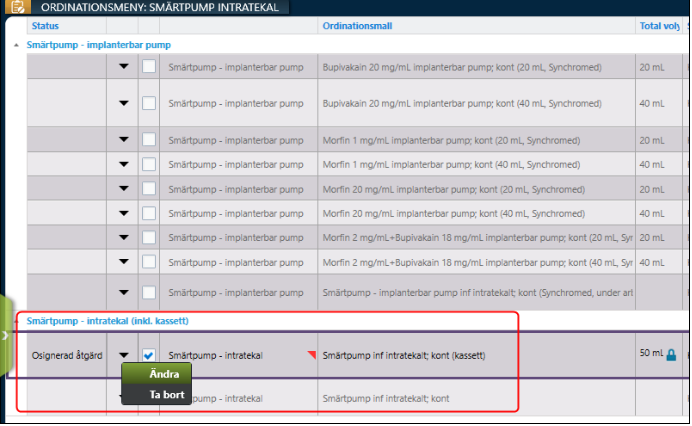Click the Status column header
692x426 pixels.
point(45,25)
